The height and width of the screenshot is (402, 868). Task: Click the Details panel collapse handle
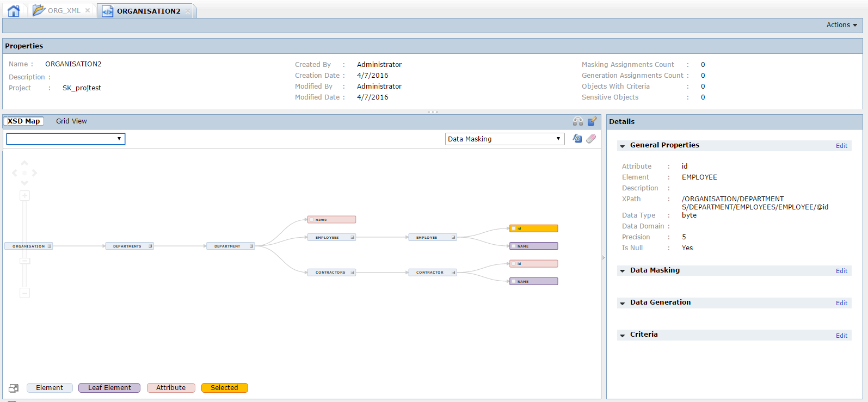(604, 257)
